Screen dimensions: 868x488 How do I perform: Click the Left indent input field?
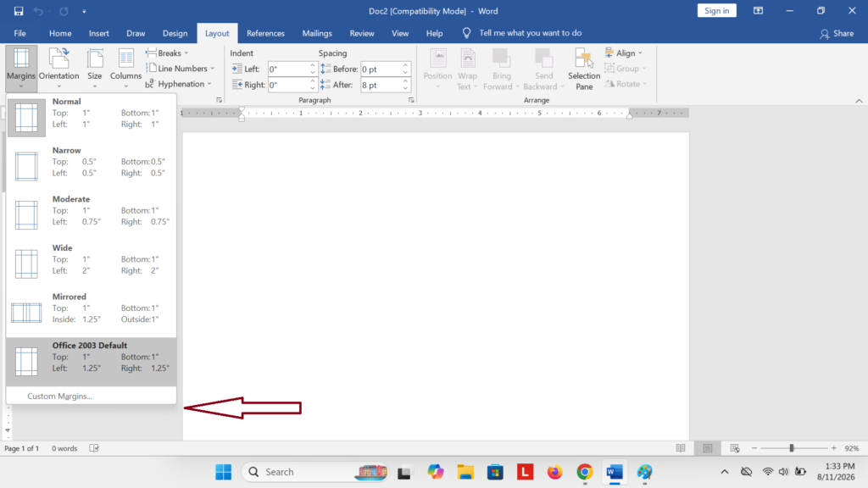(288, 69)
